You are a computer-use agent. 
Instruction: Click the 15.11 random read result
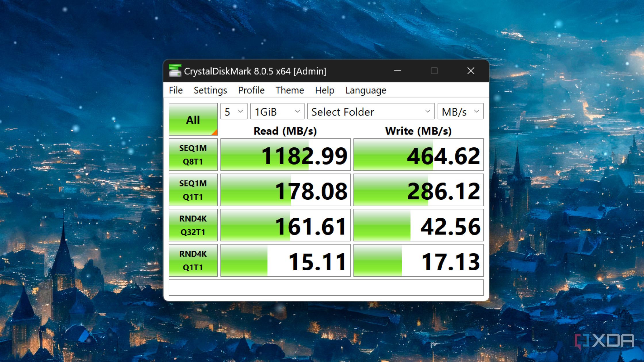285,261
